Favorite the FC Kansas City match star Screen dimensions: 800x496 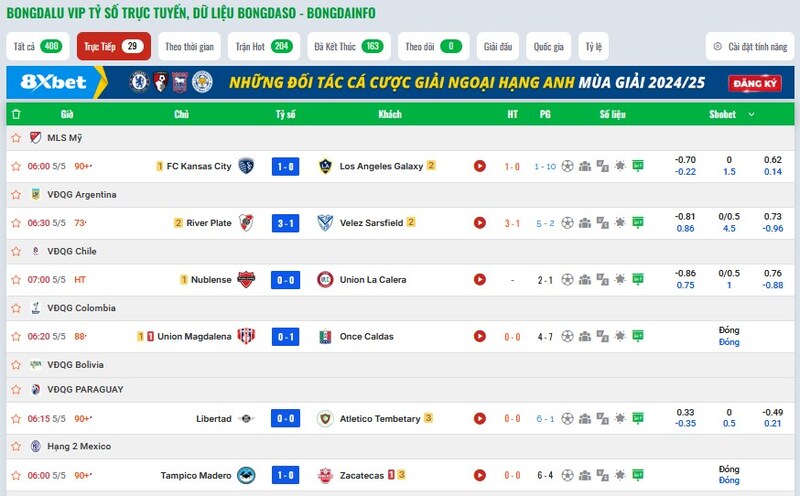(16, 166)
